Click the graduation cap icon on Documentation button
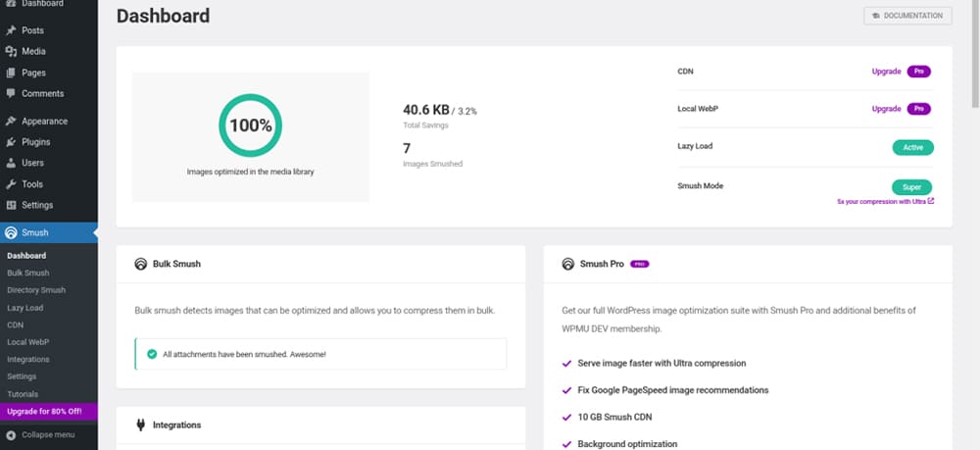The height and width of the screenshot is (450, 980). pyautogui.click(x=876, y=16)
